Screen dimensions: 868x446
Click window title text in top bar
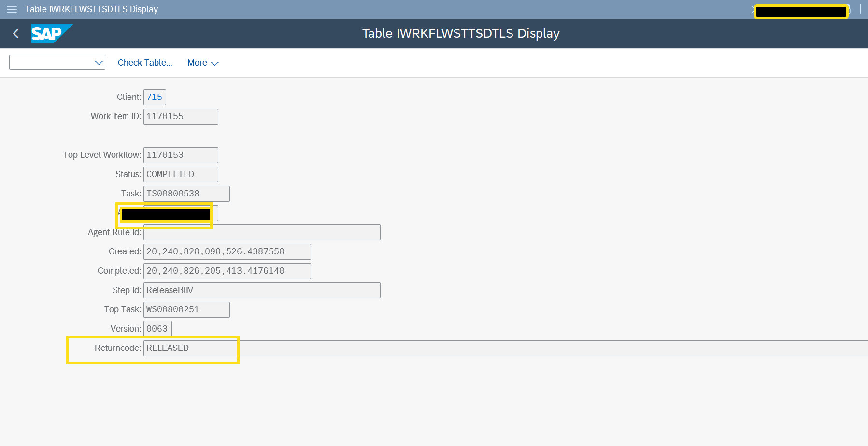(91, 9)
